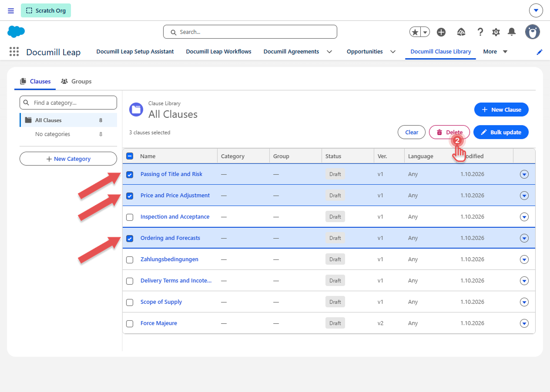Screen dimensions: 550x392
Task: Expand the Documill Agreements tab chevron
Action: [x=329, y=52]
